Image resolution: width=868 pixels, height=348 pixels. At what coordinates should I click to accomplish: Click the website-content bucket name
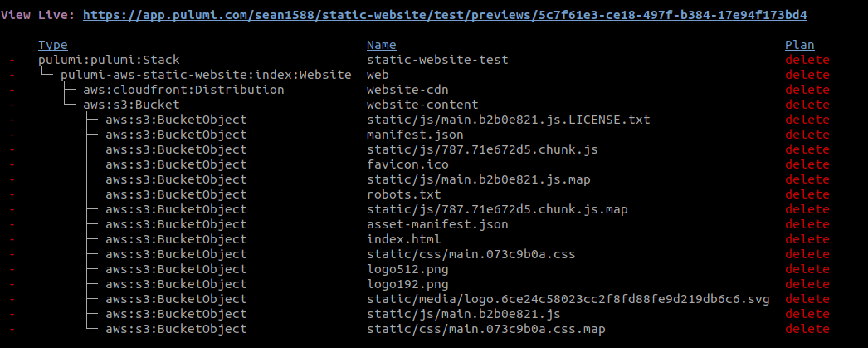pos(422,105)
